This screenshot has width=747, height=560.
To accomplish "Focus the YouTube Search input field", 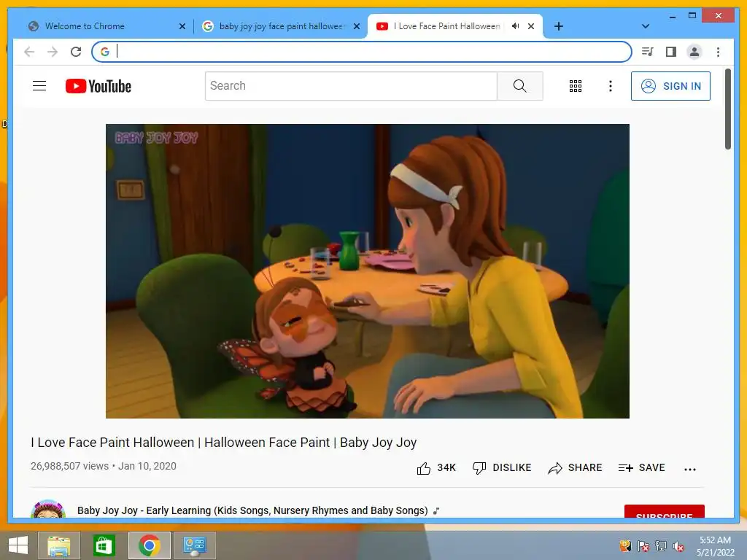I will (x=351, y=86).
